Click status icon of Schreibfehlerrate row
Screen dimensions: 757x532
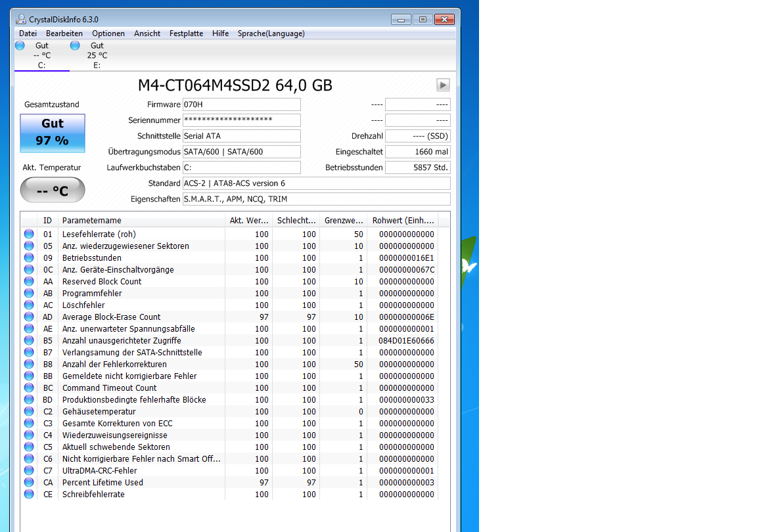click(x=29, y=495)
